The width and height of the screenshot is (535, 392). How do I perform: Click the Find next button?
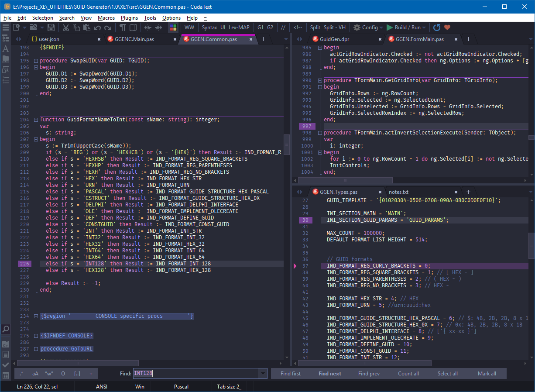tap(330, 374)
